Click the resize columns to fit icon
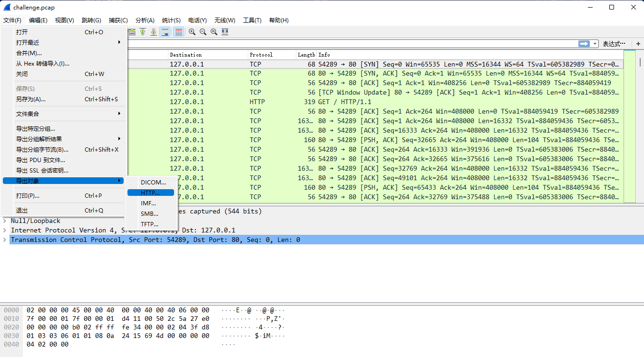The height and width of the screenshot is (357, 644). tap(225, 32)
